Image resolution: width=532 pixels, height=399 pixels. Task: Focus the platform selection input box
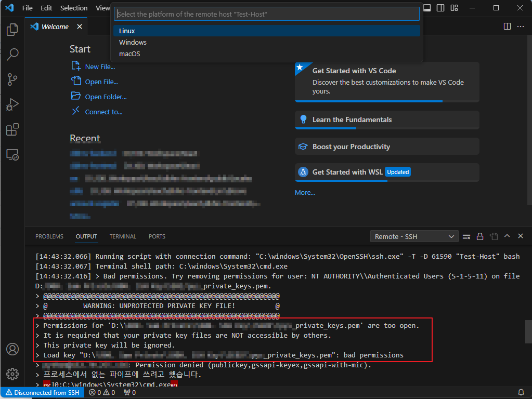pyautogui.click(x=267, y=14)
